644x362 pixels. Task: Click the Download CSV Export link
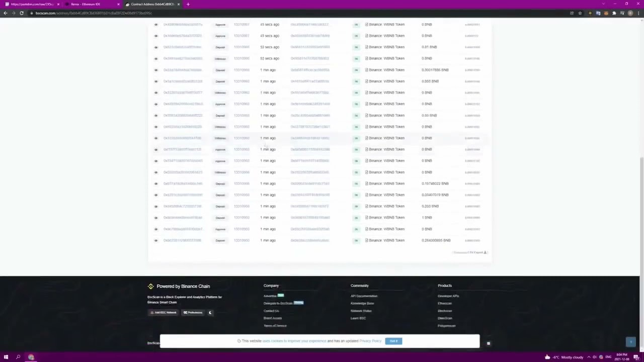[x=470, y=252]
